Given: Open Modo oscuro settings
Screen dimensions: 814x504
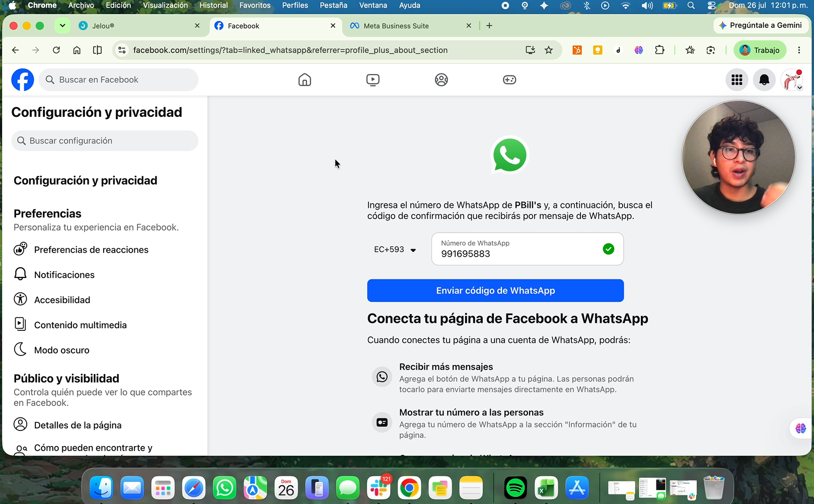Looking at the screenshot, I should pos(105,350).
